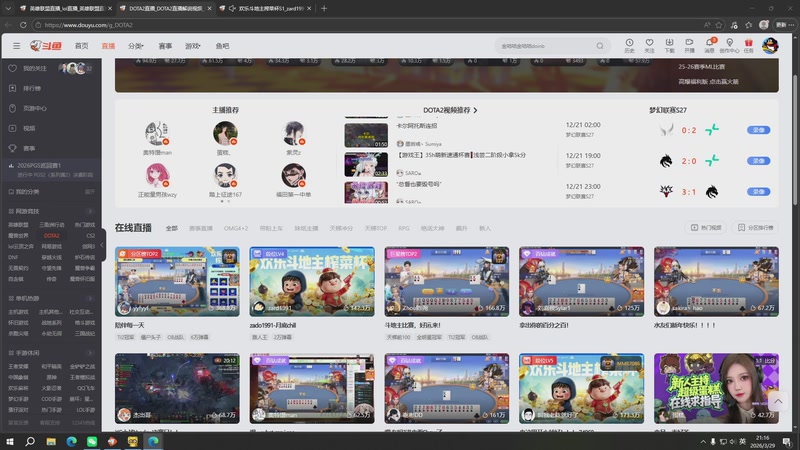Select the 赛事直播 filter tab

click(x=201, y=229)
